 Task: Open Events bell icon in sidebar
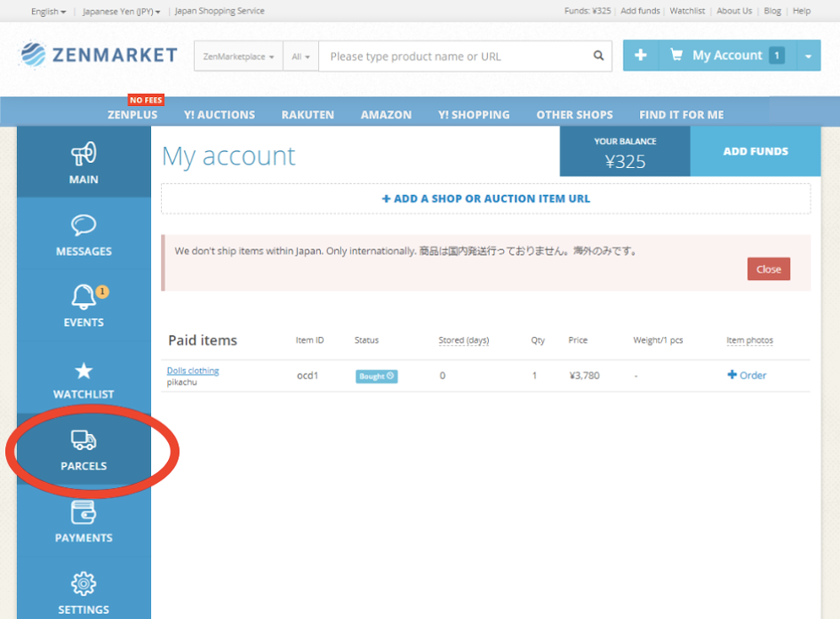click(84, 296)
